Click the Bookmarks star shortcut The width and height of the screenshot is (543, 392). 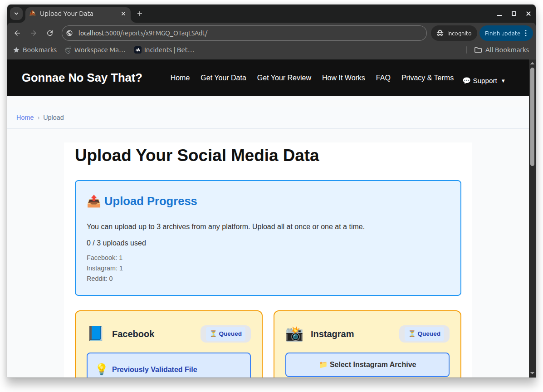pos(35,50)
